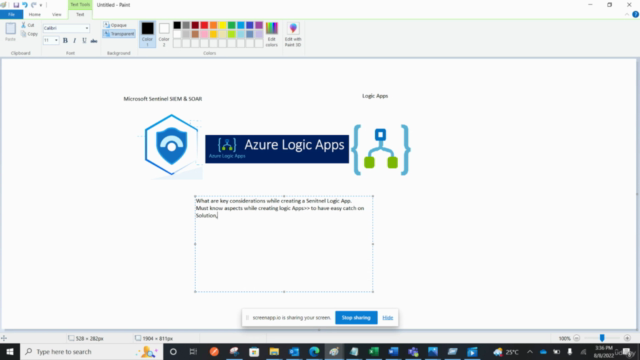Open Customize Quick Access Toolbar dropdown

click(41, 5)
